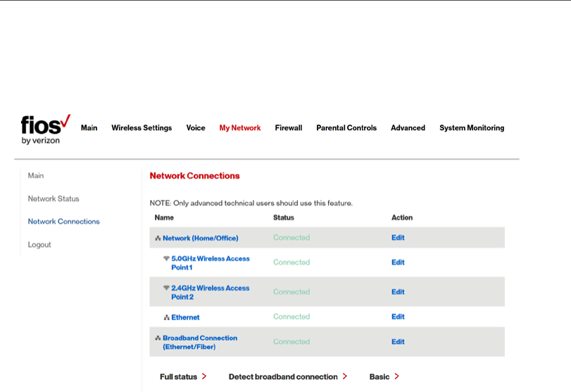Click the red chevron next to Full status
This screenshot has width=571, height=392.
click(204, 377)
